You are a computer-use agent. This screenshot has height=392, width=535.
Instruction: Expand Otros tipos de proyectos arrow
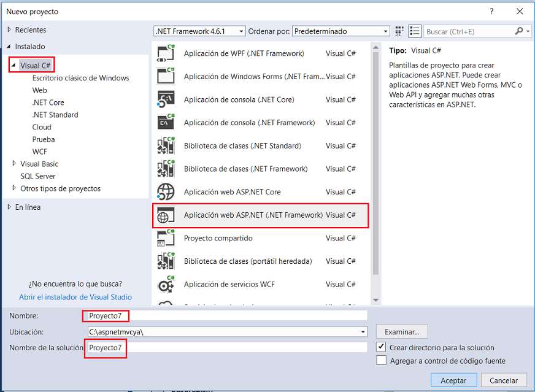click(x=14, y=188)
